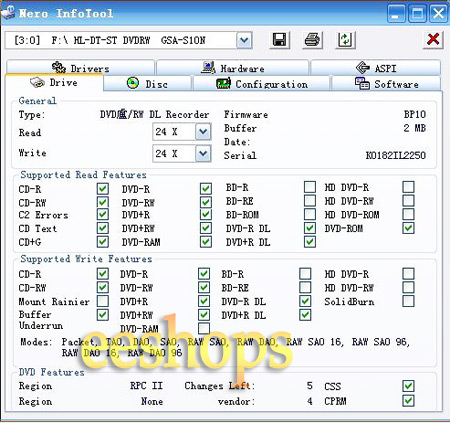Image resolution: width=450 pixels, height=423 pixels.
Task: Toggle CPRM checkbox in DVD Features
Action: click(x=408, y=401)
